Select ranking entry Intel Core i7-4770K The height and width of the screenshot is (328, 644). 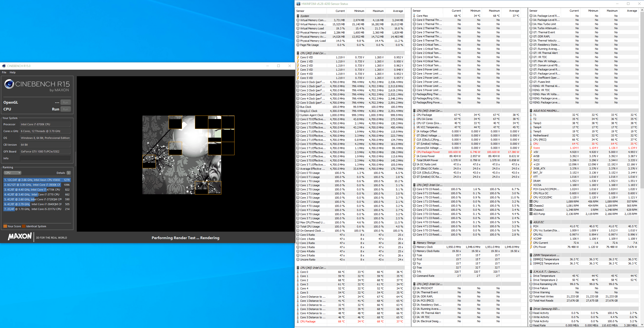pyautogui.click(x=37, y=190)
